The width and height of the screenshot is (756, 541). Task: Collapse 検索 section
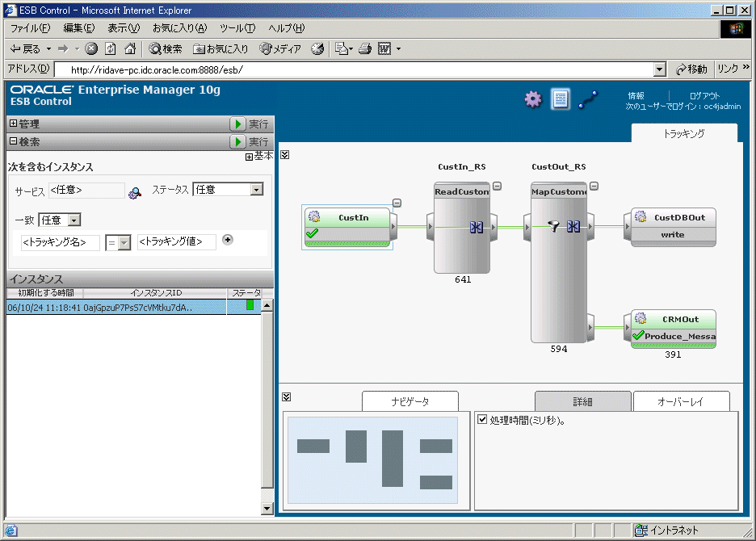click(x=14, y=141)
